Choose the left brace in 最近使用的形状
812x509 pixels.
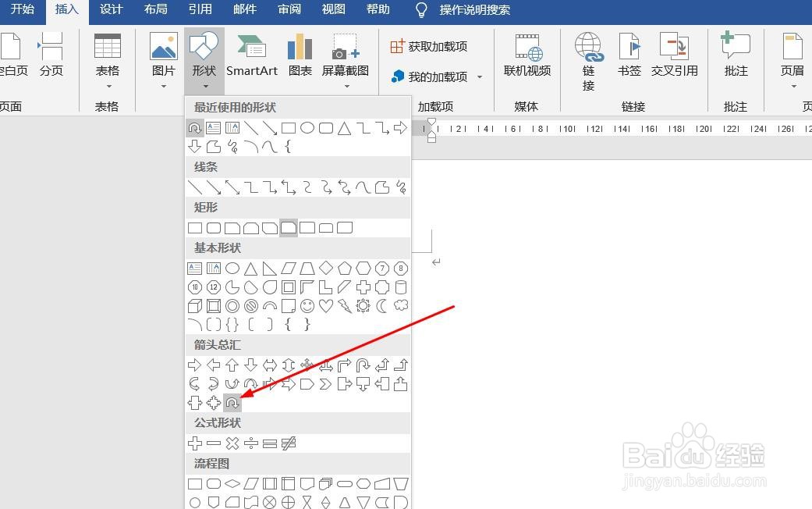coord(288,147)
